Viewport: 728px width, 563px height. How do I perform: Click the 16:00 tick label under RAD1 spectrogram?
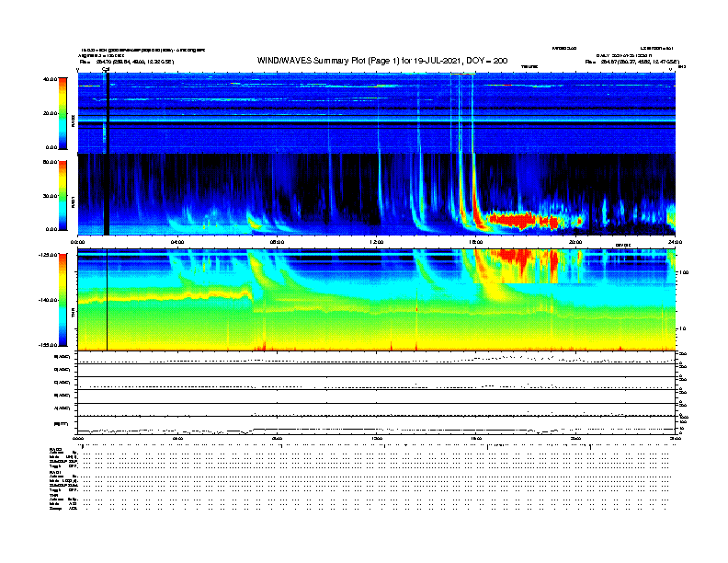coord(475,242)
